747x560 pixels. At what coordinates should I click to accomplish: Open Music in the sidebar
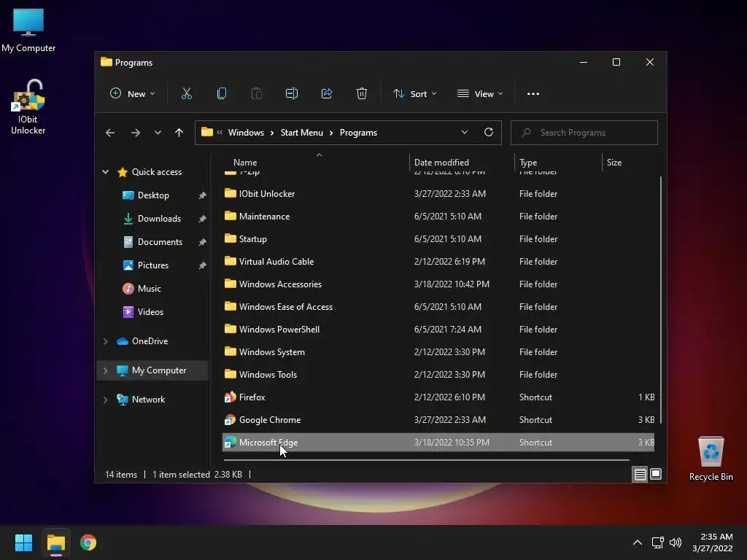tap(149, 289)
